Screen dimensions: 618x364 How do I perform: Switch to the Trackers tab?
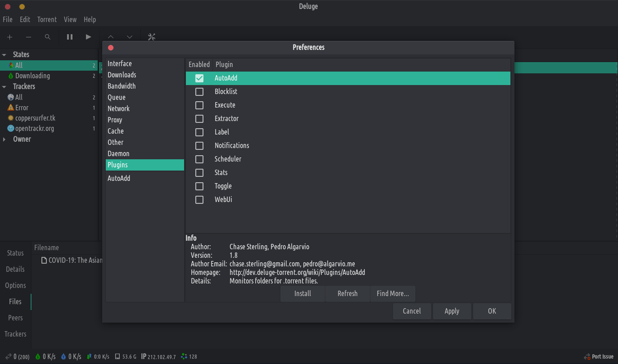coord(15,334)
